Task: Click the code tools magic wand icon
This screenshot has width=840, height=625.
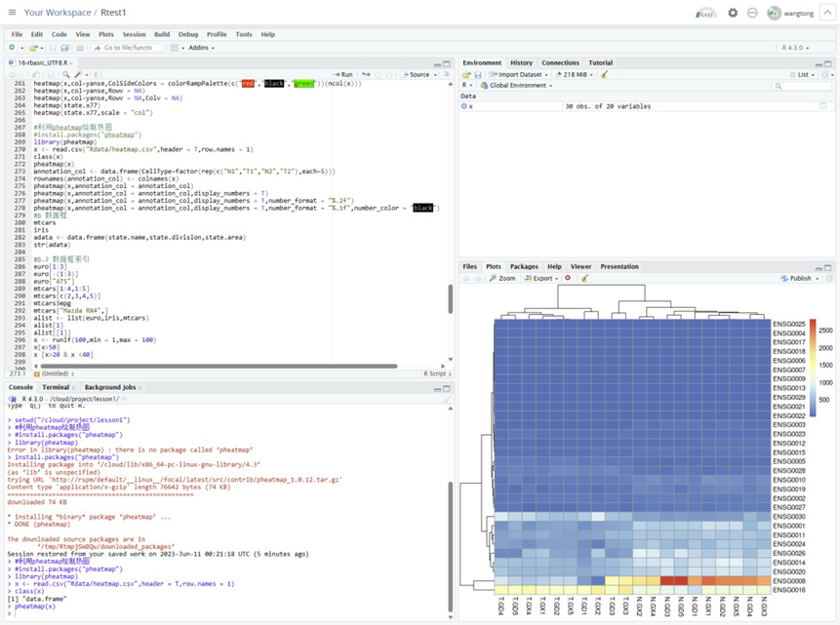Action: click(x=78, y=74)
